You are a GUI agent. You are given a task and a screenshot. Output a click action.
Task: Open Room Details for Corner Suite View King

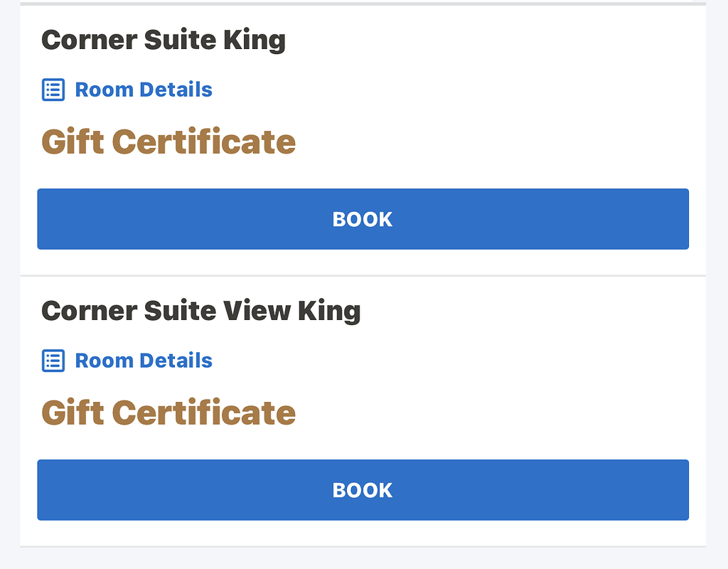(143, 361)
